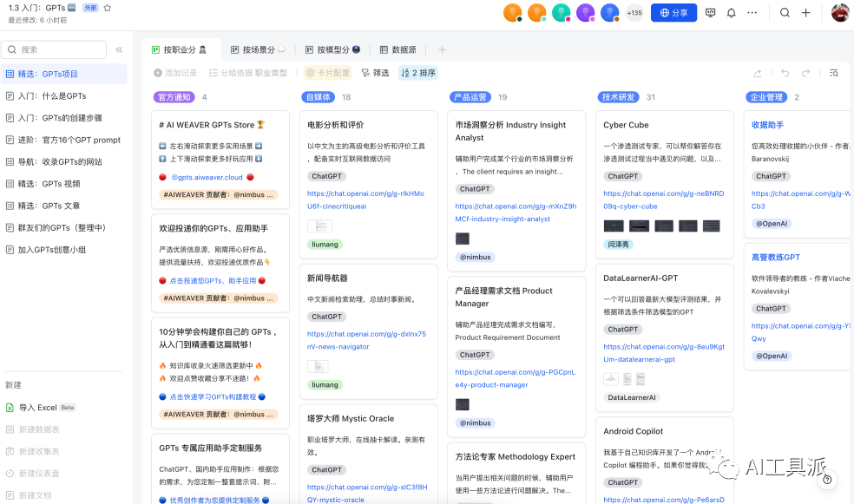Screen dimensions: 854x504
Task: Click 添加记录 to add a record
Action: [x=174, y=73]
